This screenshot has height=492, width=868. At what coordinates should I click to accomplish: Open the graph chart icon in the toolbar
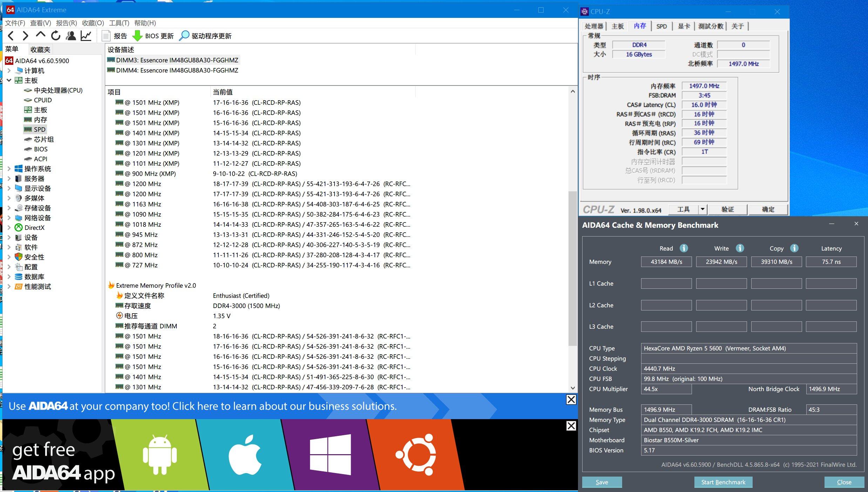(x=86, y=36)
